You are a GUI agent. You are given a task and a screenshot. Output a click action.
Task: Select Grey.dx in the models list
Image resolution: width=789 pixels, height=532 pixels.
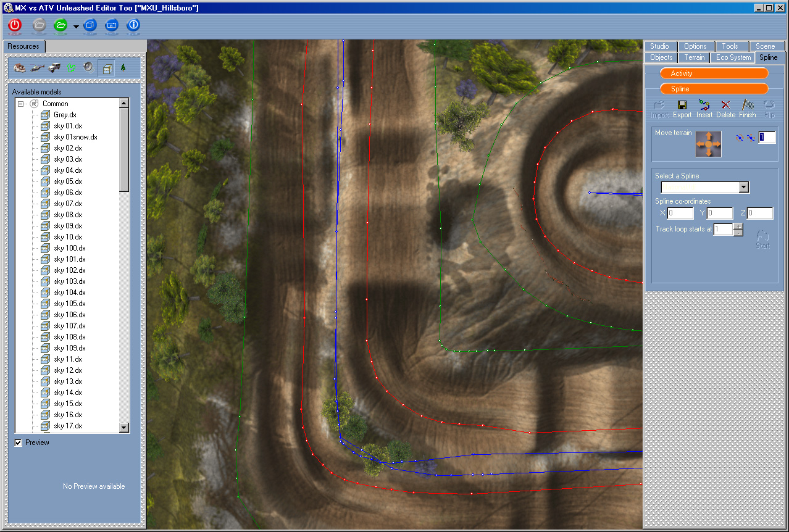tap(65, 115)
